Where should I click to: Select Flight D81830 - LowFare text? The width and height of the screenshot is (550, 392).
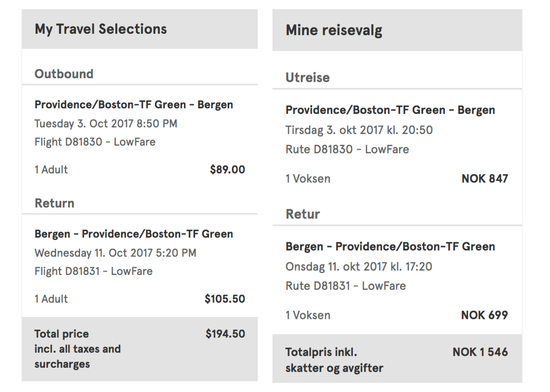[x=95, y=142]
